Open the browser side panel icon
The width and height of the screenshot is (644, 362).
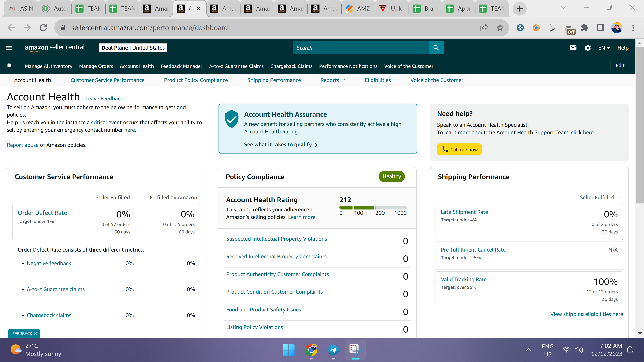601,28
